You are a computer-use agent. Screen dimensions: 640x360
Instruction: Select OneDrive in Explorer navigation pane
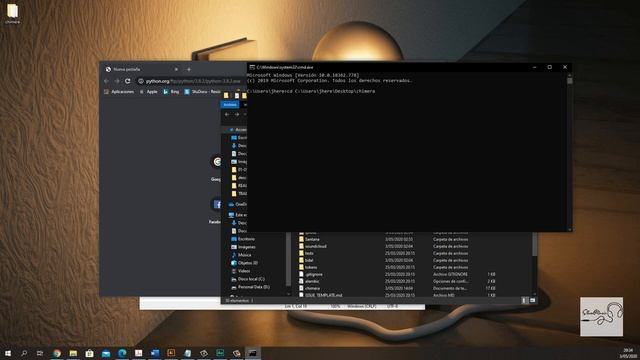tap(238, 204)
